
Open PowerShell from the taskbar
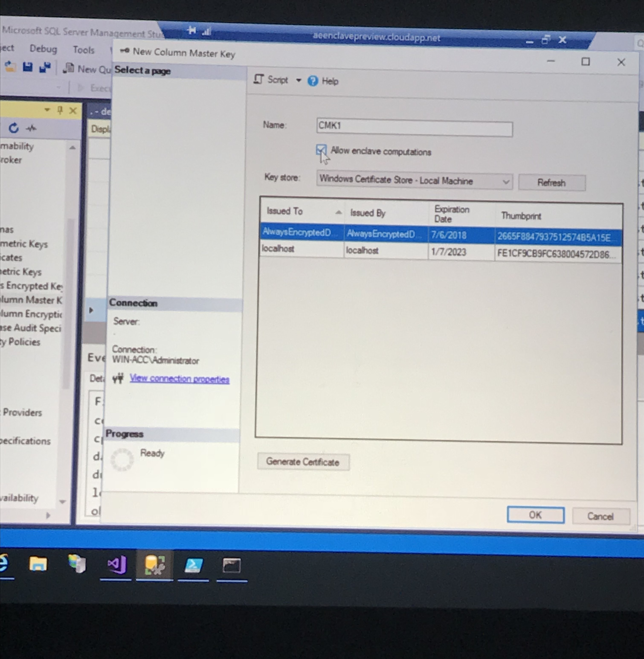click(x=193, y=565)
